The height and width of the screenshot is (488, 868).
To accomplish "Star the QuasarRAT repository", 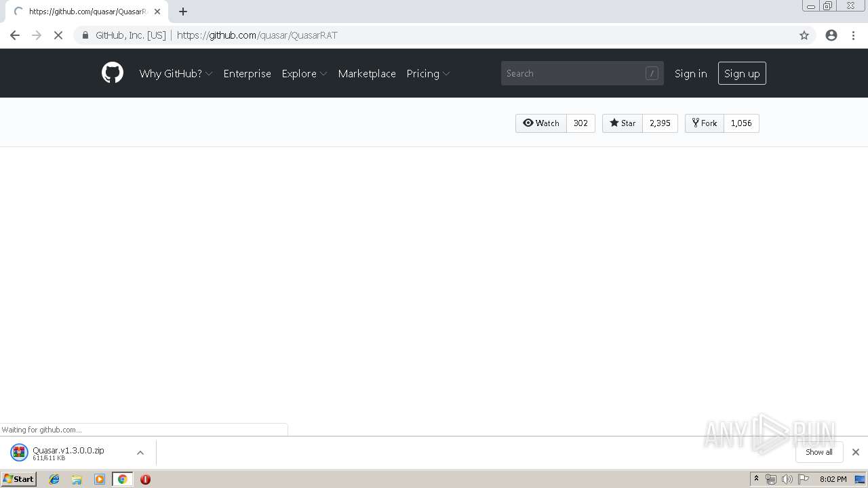I will pyautogui.click(x=623, y=123).
